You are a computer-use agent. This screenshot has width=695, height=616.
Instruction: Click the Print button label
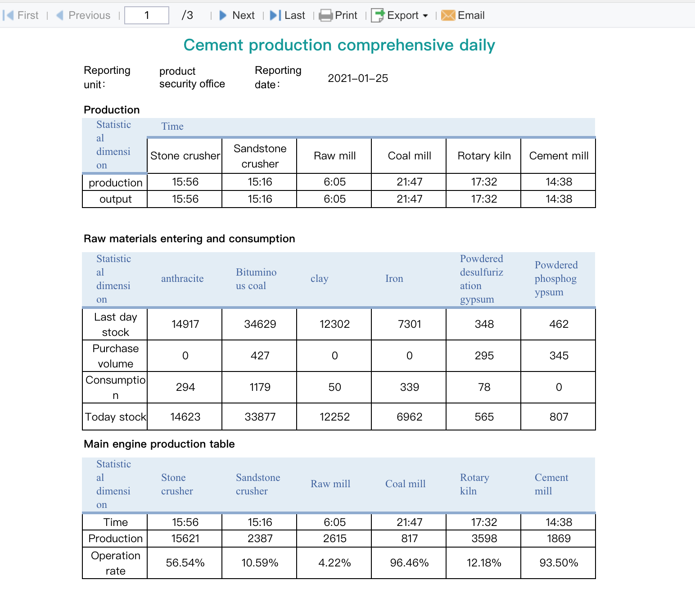pos(346,15)
